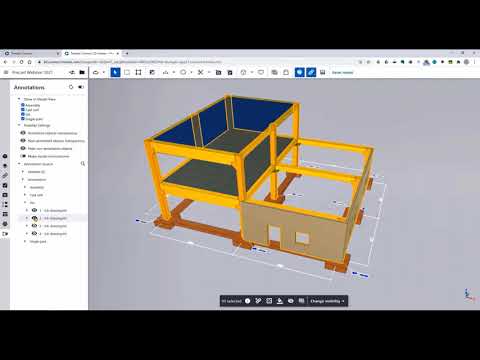Click the info icon next to 50 selected
480x360 pixels.
click(x=247, y=301)
